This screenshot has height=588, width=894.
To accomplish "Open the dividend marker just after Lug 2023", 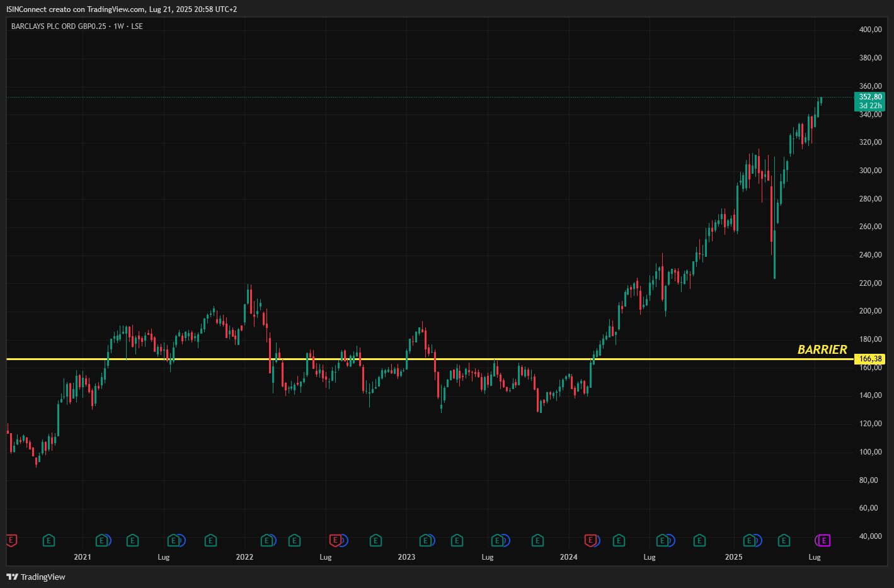I will pyautogui.click(x=505, y=540).
